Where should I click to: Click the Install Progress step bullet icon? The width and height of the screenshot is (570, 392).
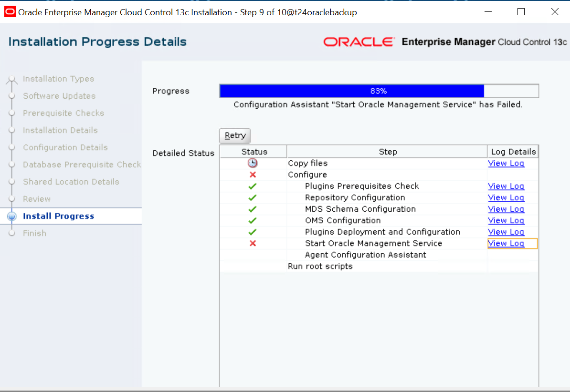tap(12, 216)
